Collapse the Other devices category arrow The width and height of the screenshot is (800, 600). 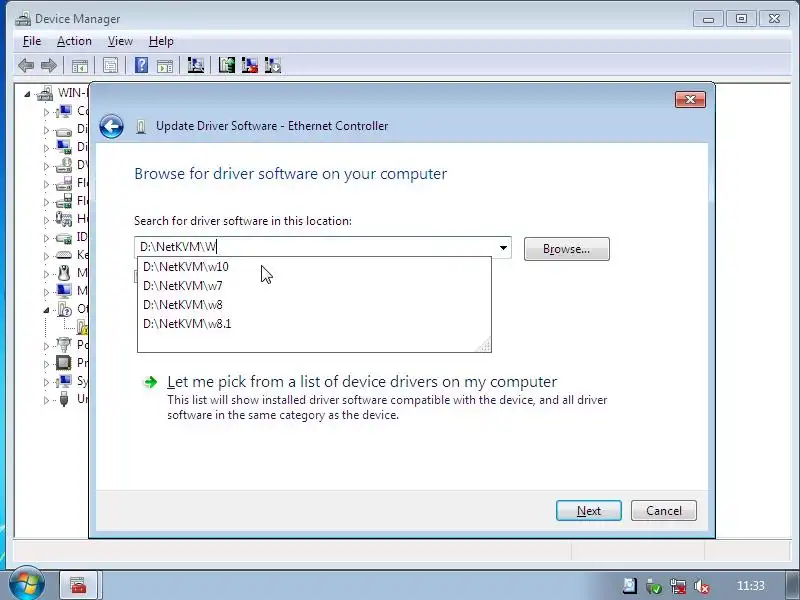[46, 310]
